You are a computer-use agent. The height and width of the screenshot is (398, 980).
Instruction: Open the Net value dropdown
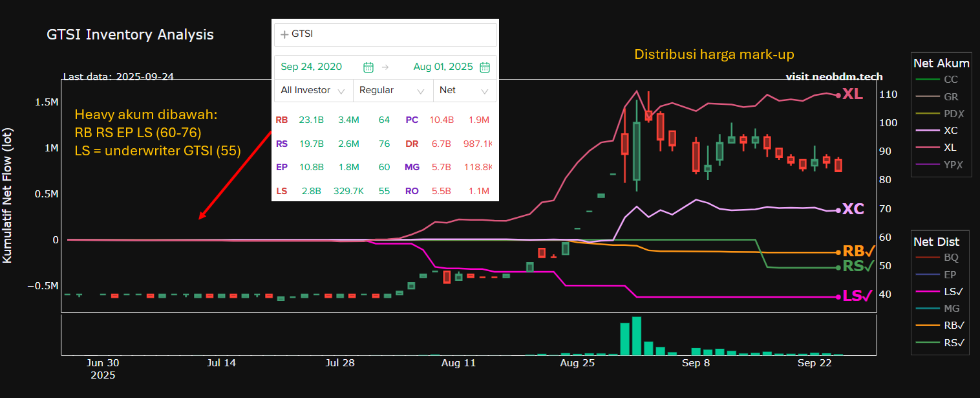tap(464, 91)
